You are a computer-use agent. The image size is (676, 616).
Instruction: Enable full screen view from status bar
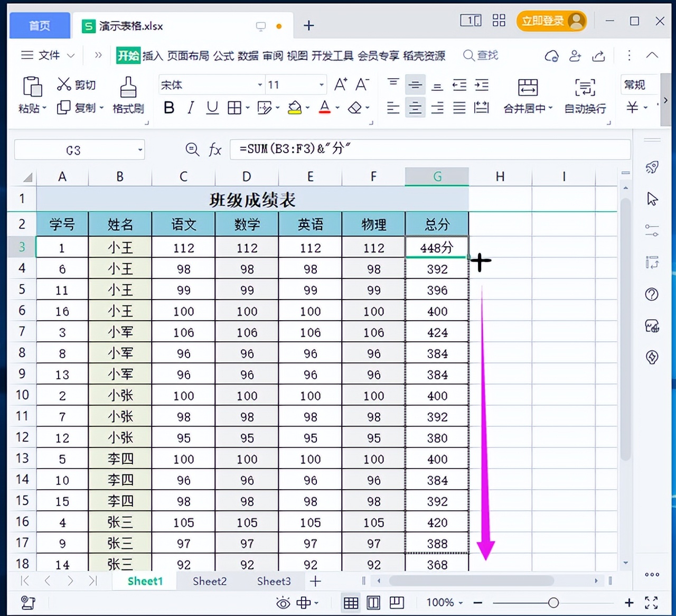(651, 602)
